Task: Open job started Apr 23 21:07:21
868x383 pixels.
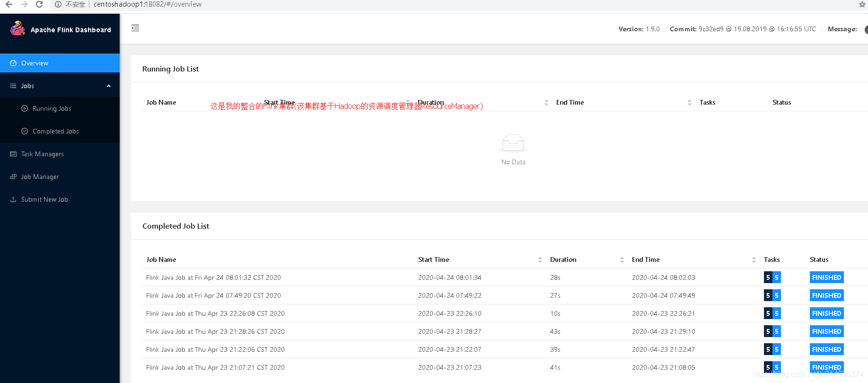Action: 215,367
